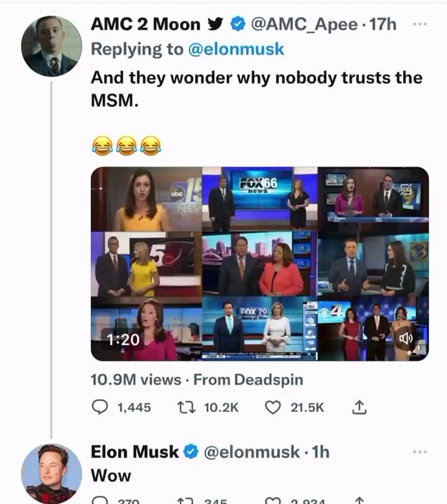
Task: Share the AMC 2 Moon tweet
Action: coord(359,407)
